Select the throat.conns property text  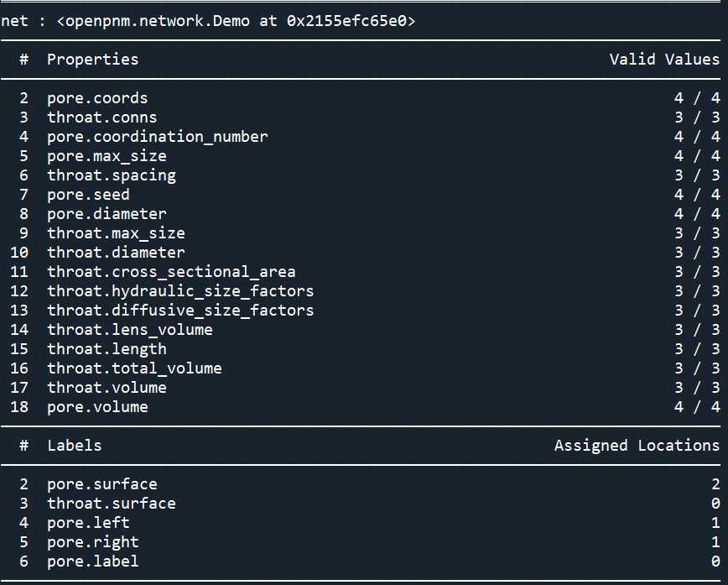click(101, 118)
